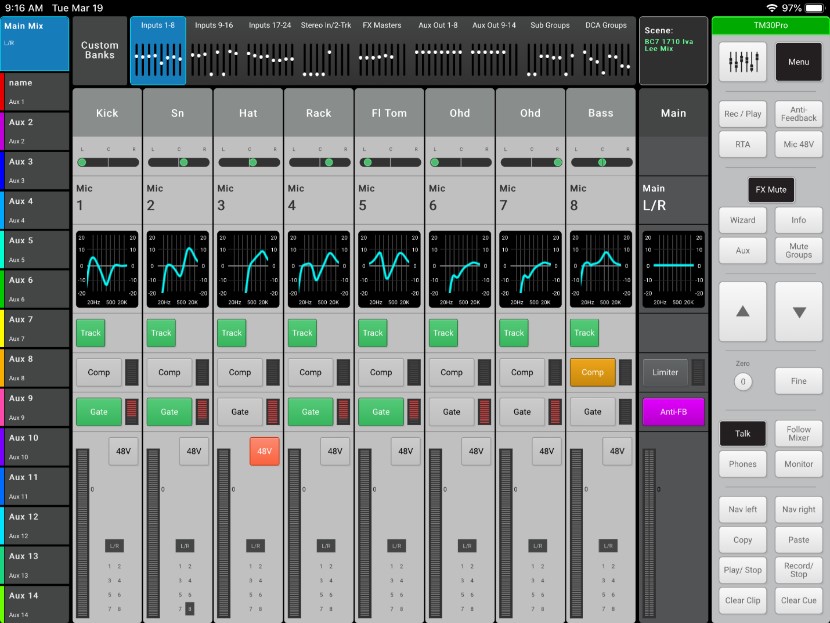Toggle the FX Mute button
Image resolution: width=830 pixels, height=623 pixels.
pos(770,189)
